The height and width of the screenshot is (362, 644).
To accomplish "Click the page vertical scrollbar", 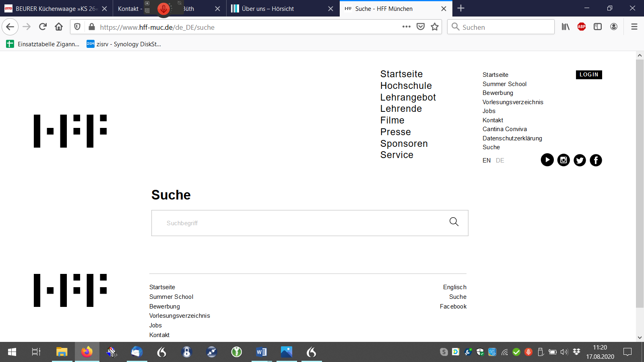I will click(640, 183).
